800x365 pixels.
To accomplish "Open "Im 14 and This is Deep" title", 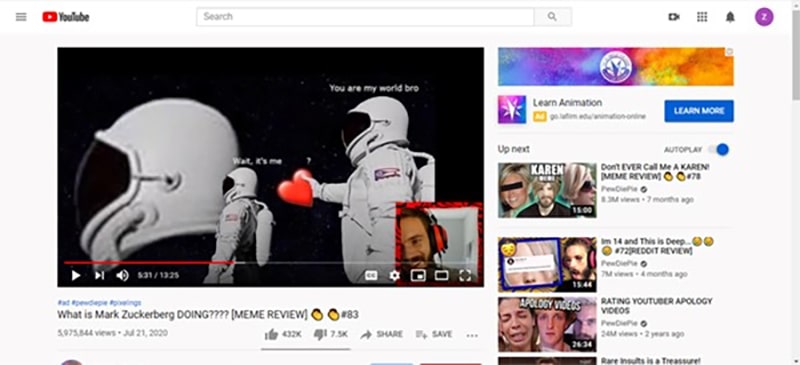I will (x=657, y=246).
